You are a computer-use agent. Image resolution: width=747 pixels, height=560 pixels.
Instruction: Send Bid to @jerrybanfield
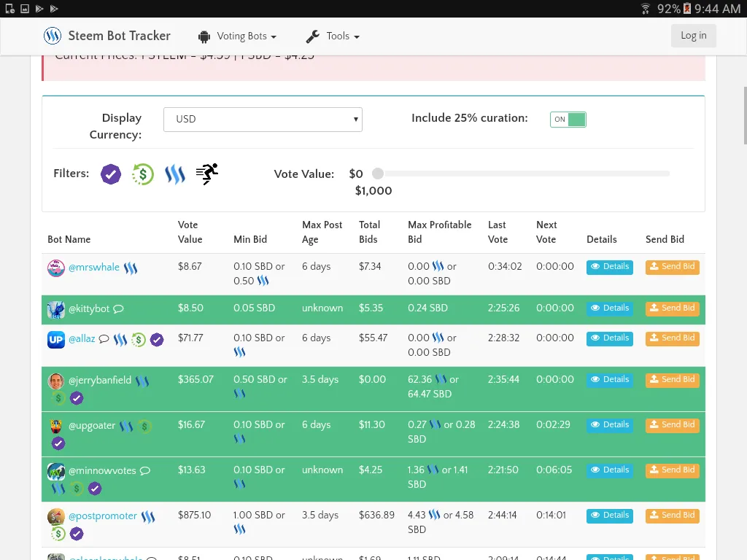[x=672, y=379]
